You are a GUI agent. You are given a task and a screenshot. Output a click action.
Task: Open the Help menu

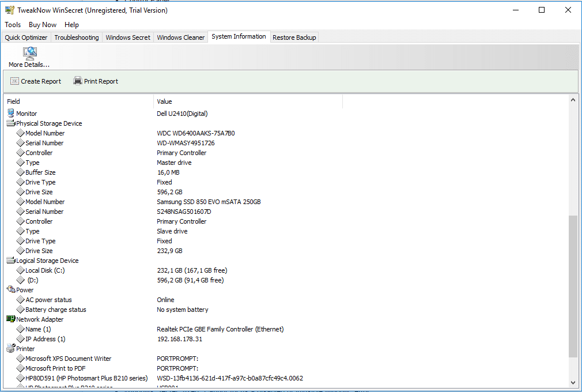[71, 24]
